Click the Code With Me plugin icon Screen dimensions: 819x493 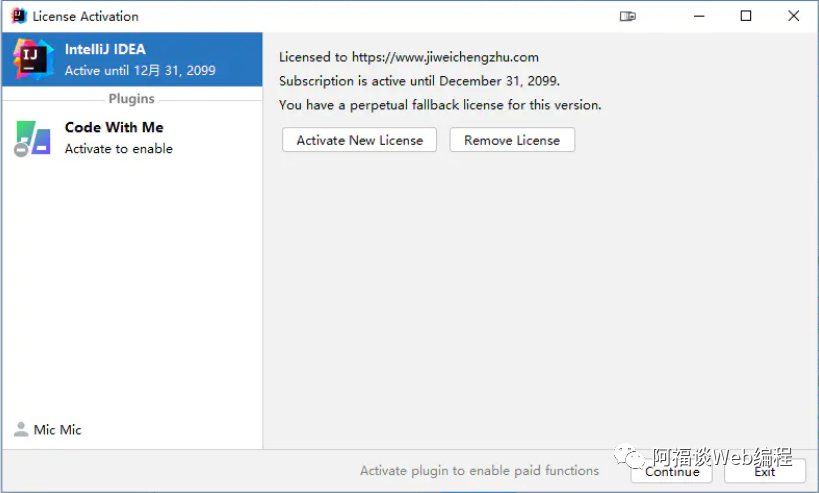point(32,138)
